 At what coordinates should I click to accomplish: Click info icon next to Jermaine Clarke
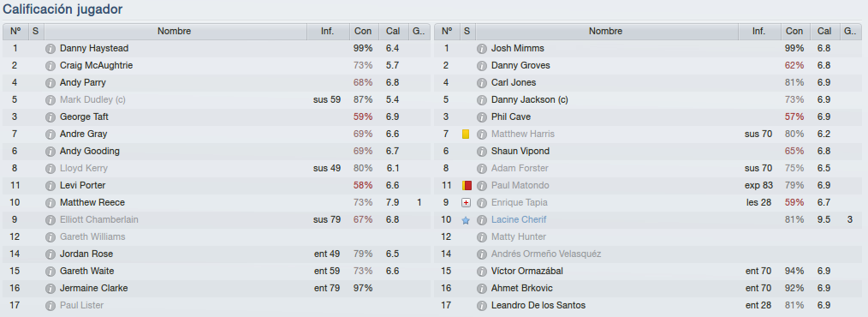point(51,289)
